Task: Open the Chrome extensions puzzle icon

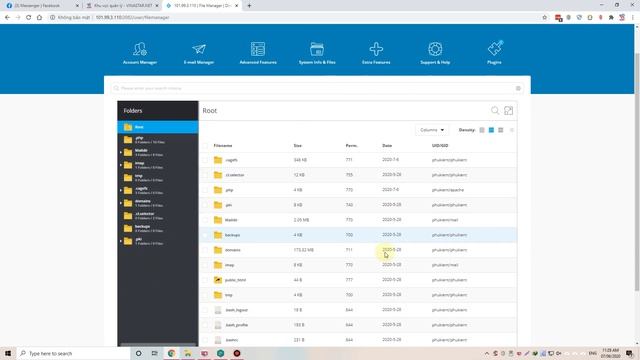Action: 611,18
